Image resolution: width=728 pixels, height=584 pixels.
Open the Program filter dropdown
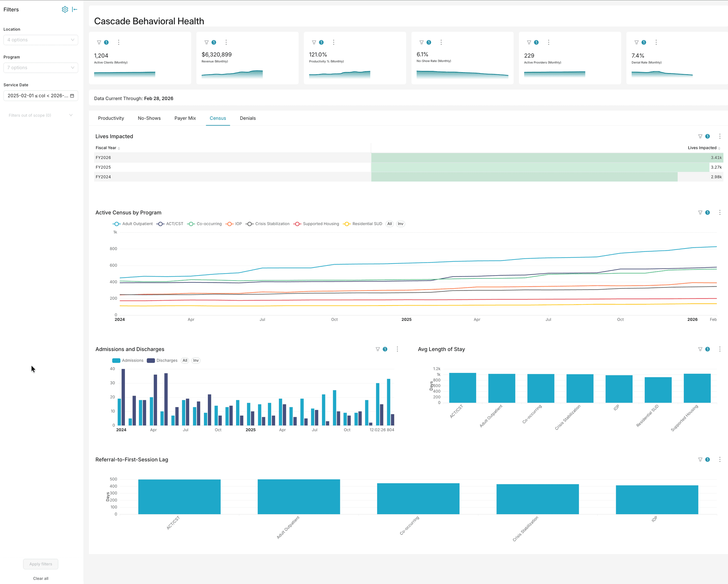point(41,68)
